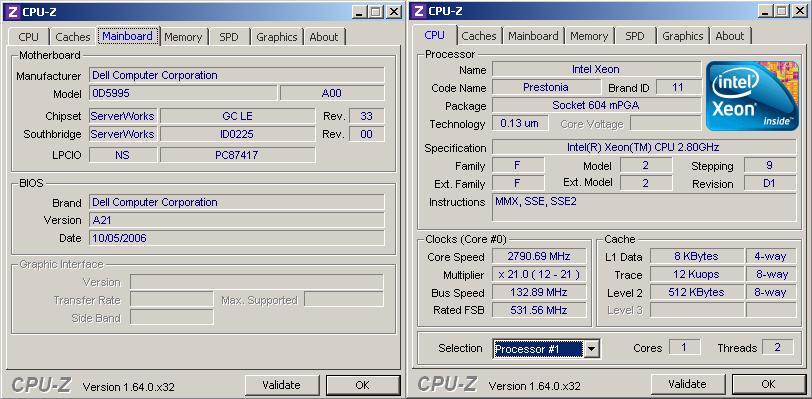Maximize the right CPU-Z window

(x=782, y=10)
